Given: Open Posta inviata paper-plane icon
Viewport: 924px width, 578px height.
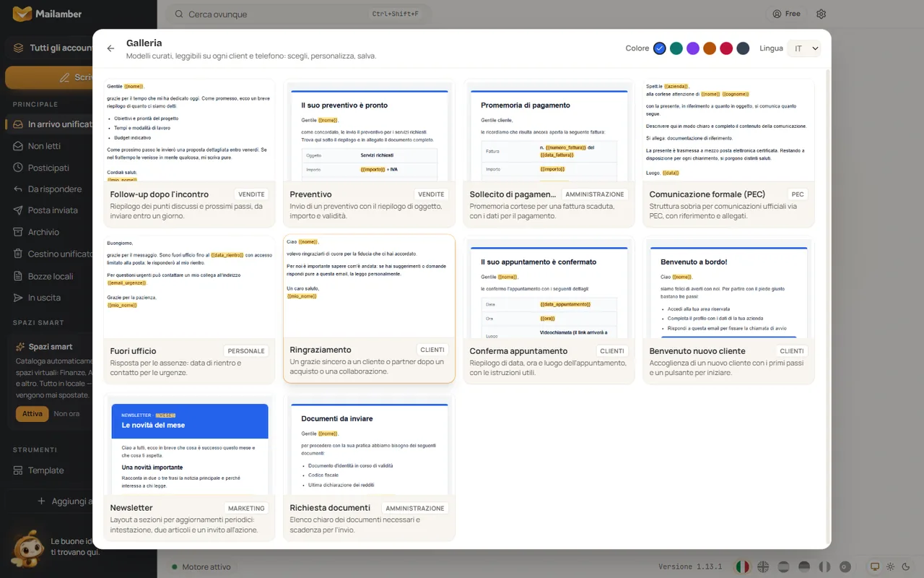Looking at the screenshot, I should coord(18,210).
